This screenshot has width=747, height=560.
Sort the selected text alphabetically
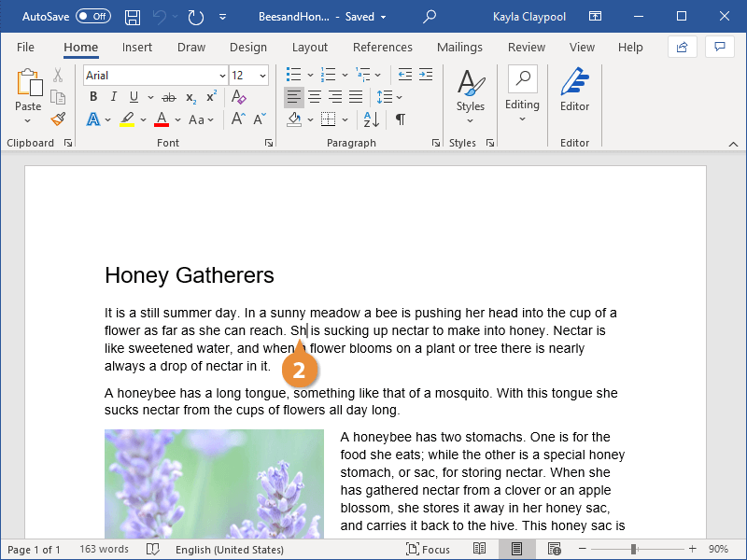tap(371, 119)
